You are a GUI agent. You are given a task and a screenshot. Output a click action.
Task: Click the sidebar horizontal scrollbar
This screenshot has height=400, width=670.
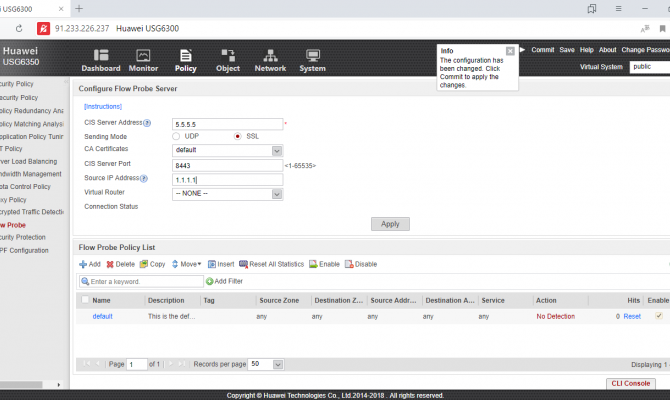[21, 385]
